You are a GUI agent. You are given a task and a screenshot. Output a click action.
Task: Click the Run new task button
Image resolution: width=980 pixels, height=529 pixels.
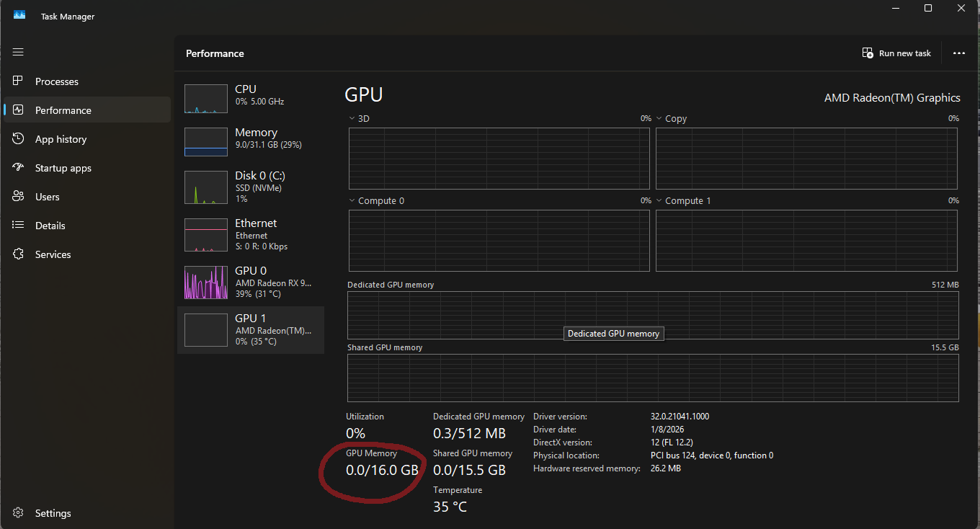tap(896, 53)
